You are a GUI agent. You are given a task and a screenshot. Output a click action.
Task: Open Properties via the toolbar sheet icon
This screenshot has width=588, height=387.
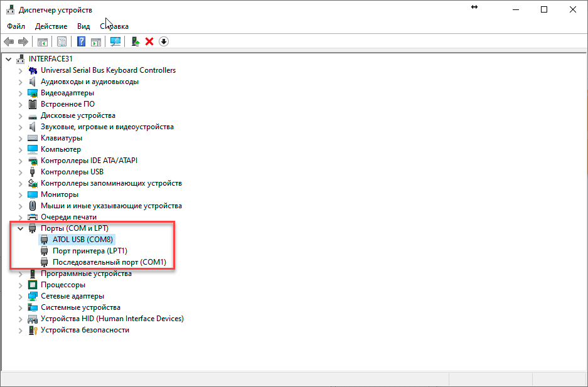pyautogui.click(x=62, y=41)
